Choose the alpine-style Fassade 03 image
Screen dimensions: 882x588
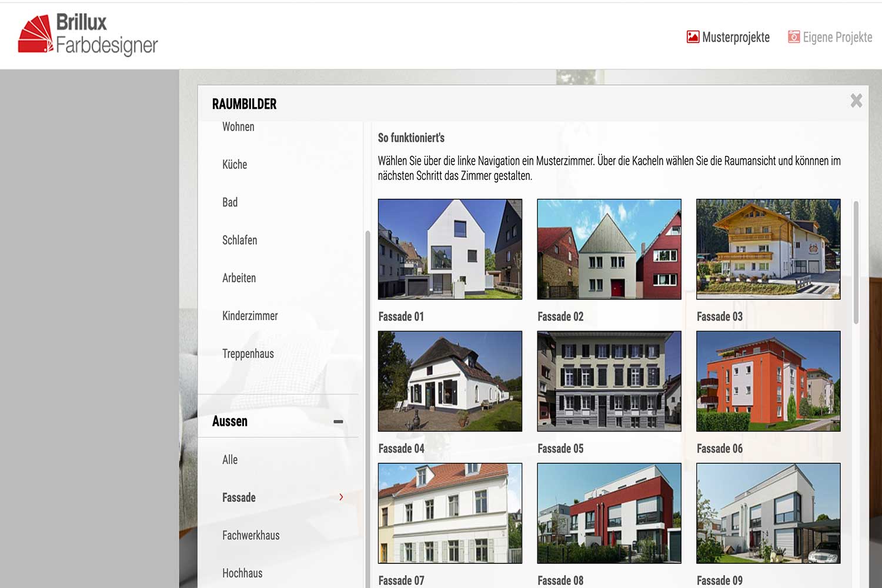[x=768, y=249]
